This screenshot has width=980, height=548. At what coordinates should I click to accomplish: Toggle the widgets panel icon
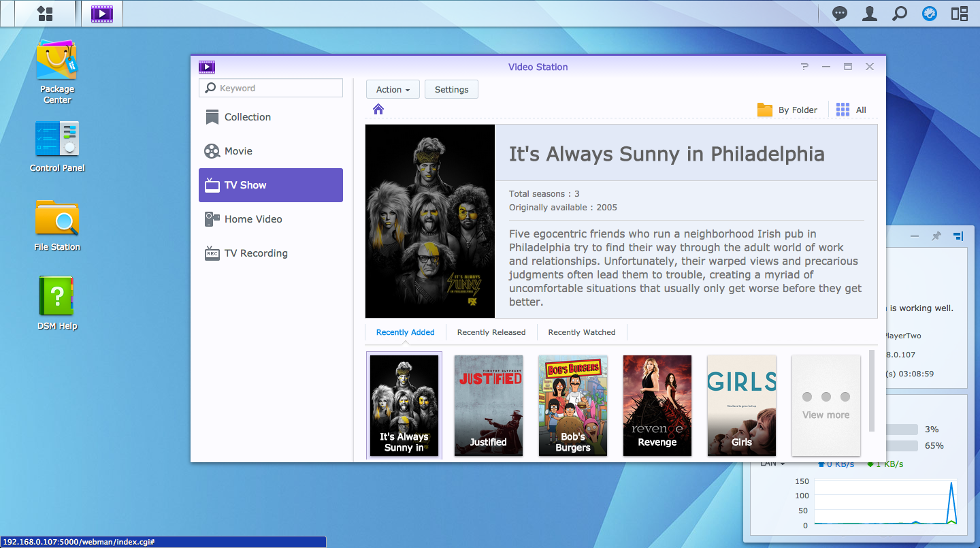tap(960, 14)
